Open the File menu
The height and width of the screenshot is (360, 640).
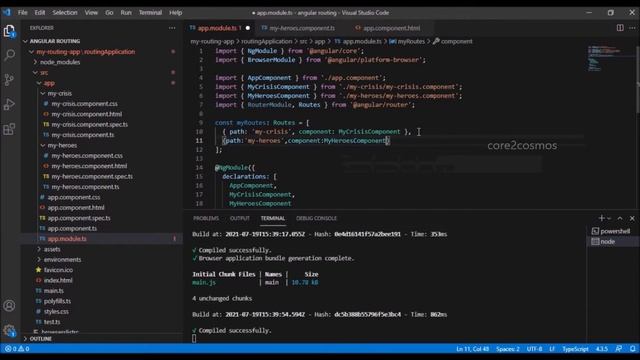pos(22,13)
